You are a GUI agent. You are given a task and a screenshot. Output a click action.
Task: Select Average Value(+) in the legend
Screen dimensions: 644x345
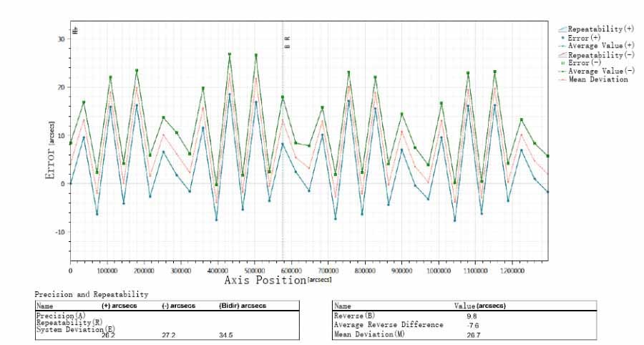point(601,45)
